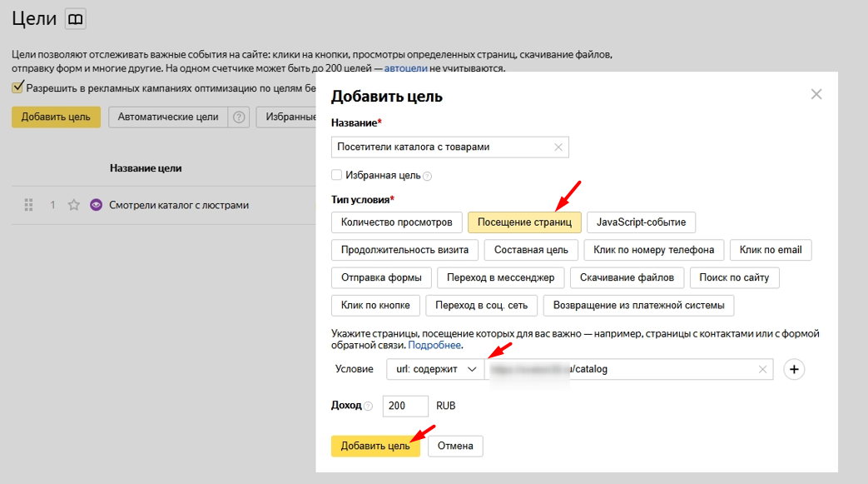Follow the автоцели link
868x484 pixels.
406,69
